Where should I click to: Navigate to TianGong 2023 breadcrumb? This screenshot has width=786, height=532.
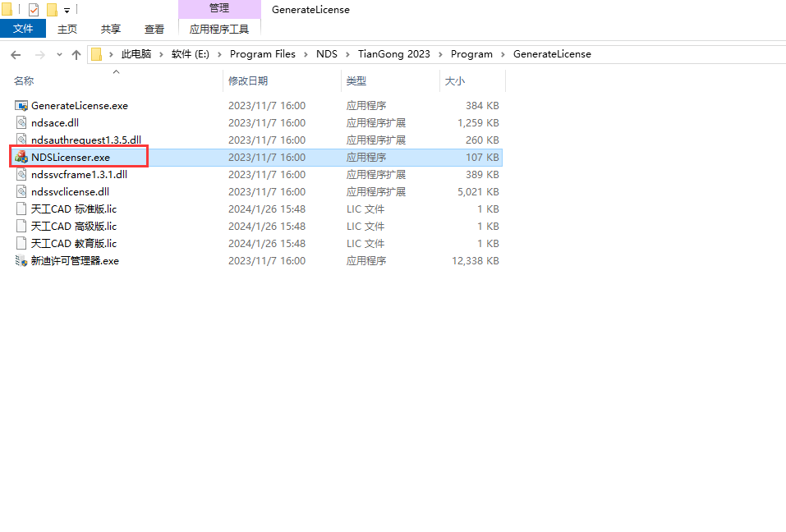[393, 54]
